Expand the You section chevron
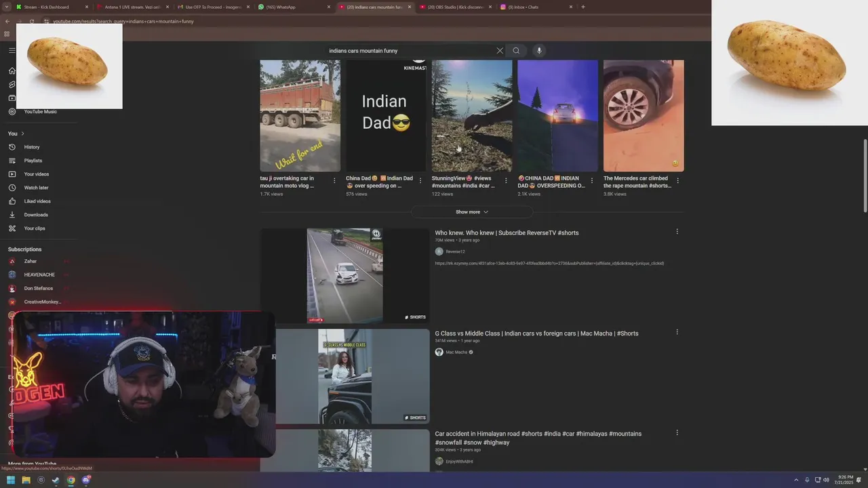Image resolution: width=868 pixels, height=488 pixels. coord(22,134)
